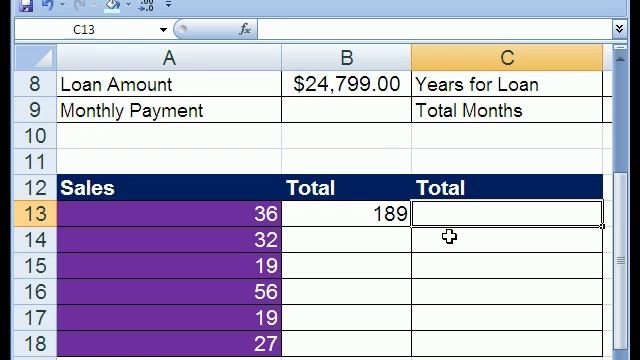This screenshot has height=360, width=640.
Task: Select row 10 header
Action: pyautogui.click(x=35, y=136)
